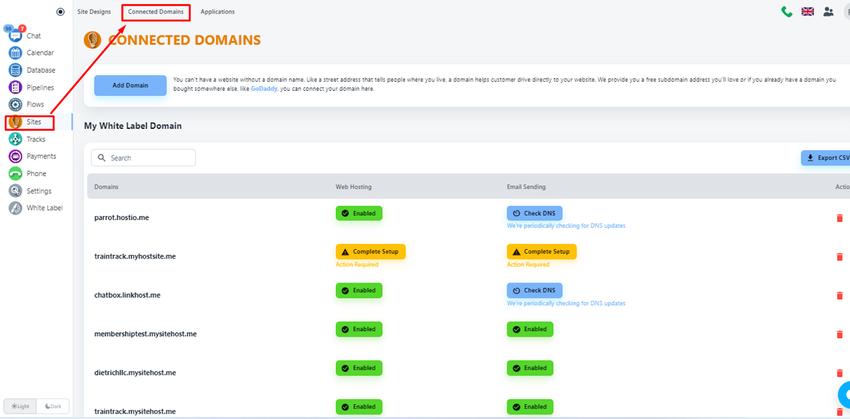Open the UK flag language selector
This screenshot has height=419, width=850.
808,11
